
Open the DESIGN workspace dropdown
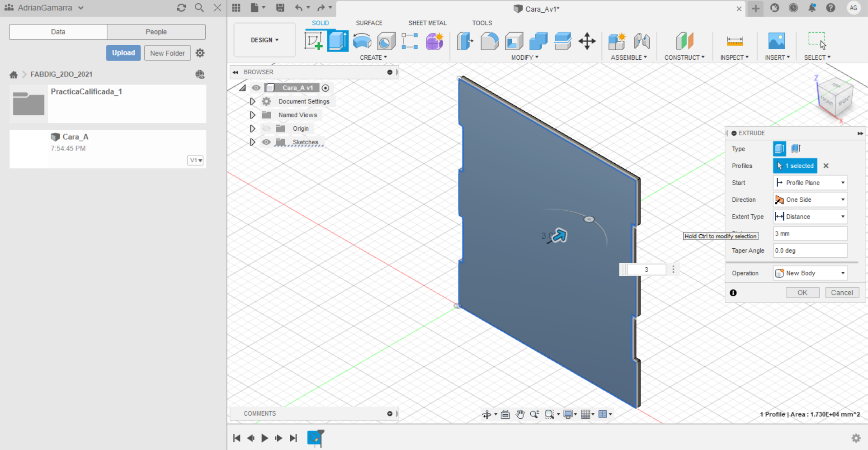(264, 40)
